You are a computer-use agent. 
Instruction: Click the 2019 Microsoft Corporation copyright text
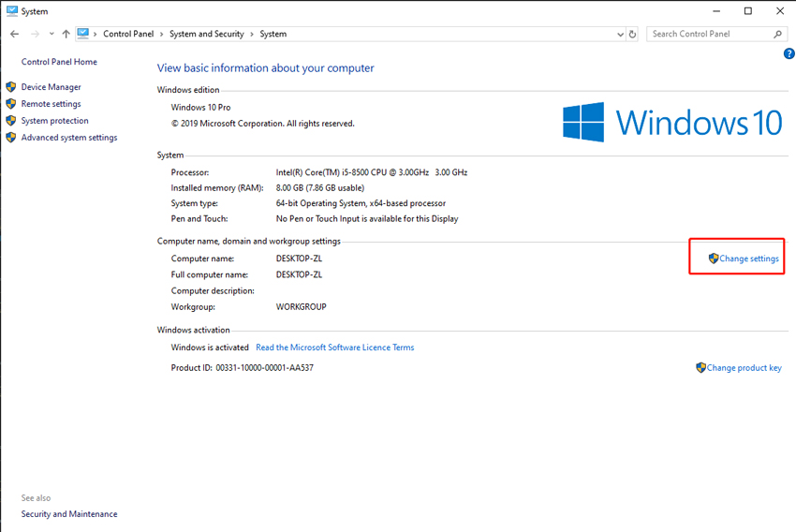tap(262, 124)
